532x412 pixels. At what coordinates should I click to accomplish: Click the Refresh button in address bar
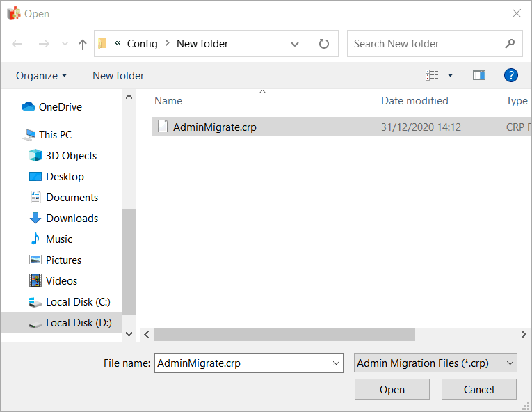pyautogui.click(x=323, y=44)
